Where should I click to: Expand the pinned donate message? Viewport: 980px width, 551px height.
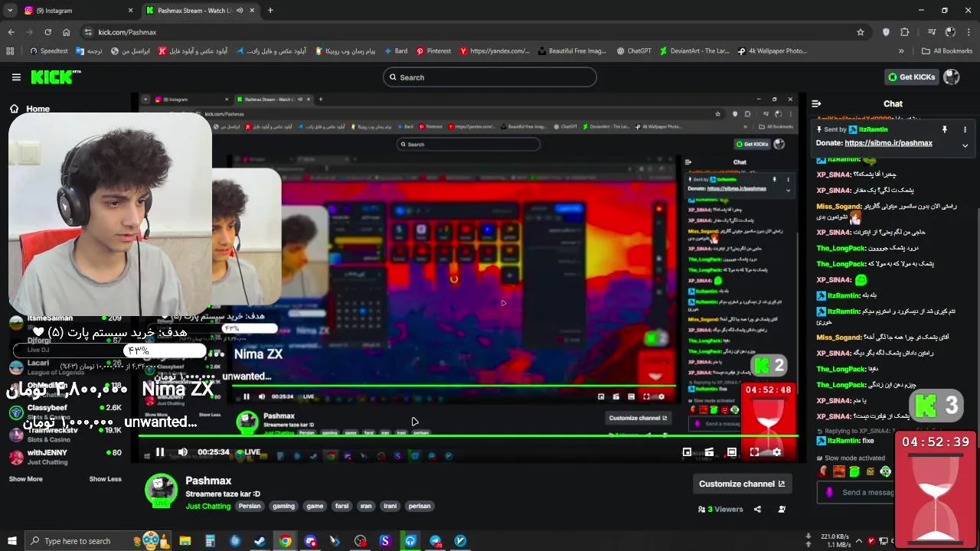point(965,145)
